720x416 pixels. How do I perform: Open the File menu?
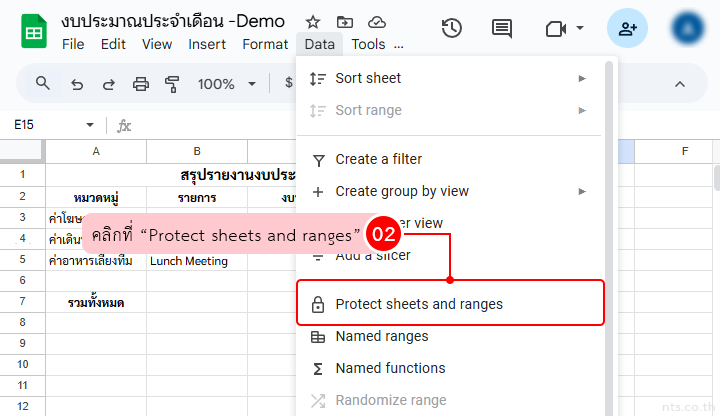click(73, 44)
